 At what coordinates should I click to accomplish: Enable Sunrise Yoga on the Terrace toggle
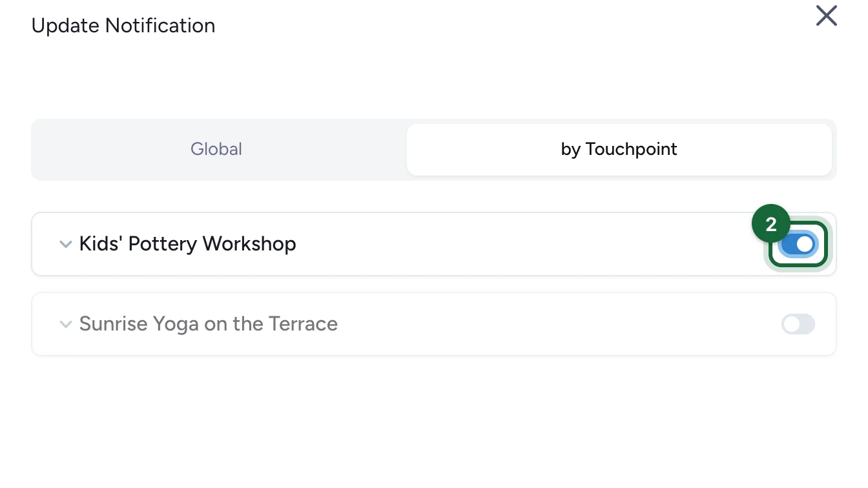(798, 324)
